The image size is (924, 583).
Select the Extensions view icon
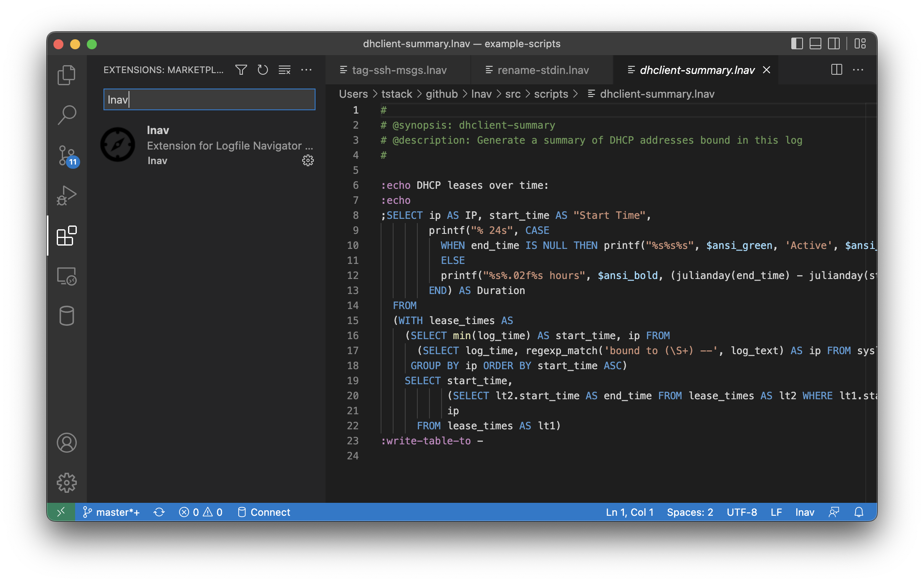66,236
